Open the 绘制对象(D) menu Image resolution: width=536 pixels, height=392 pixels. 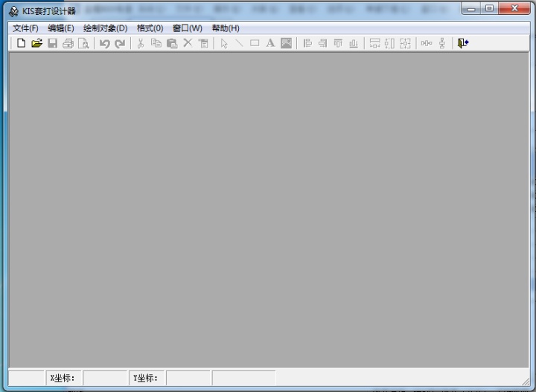pyautogui.click(x=105, y=28)
